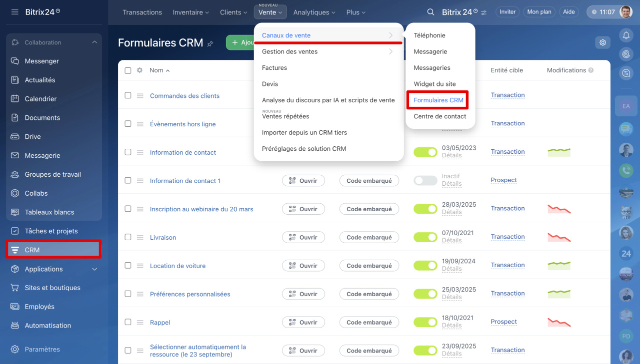Click the Livraison modifications trend graph
This screenshot has width=640, height=364.
tap(559, 237)
